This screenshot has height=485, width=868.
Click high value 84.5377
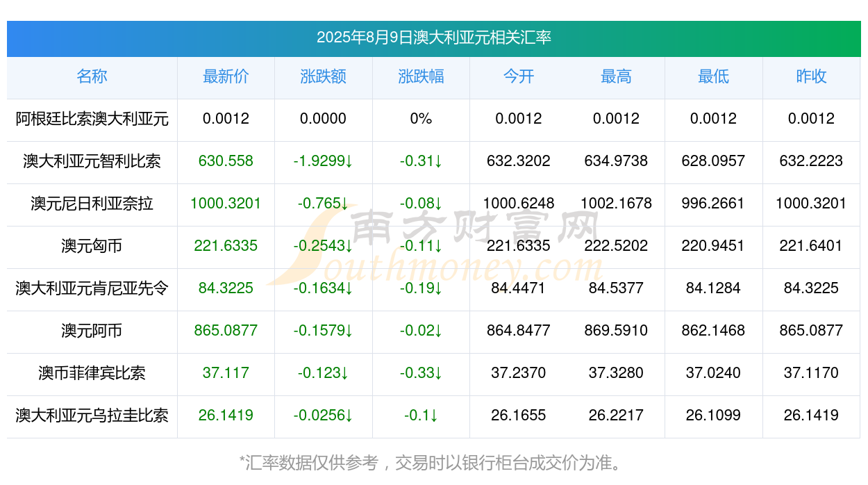coord(616,288)
